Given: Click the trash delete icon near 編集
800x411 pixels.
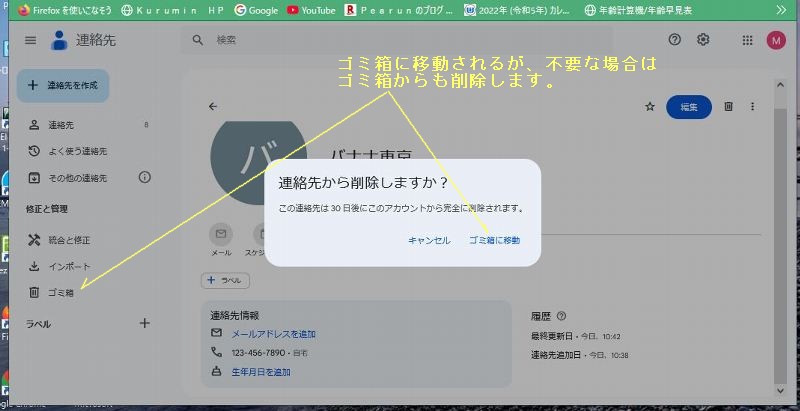Looking at the screenshot, I should pyautogui.click(x=729, y=106).
